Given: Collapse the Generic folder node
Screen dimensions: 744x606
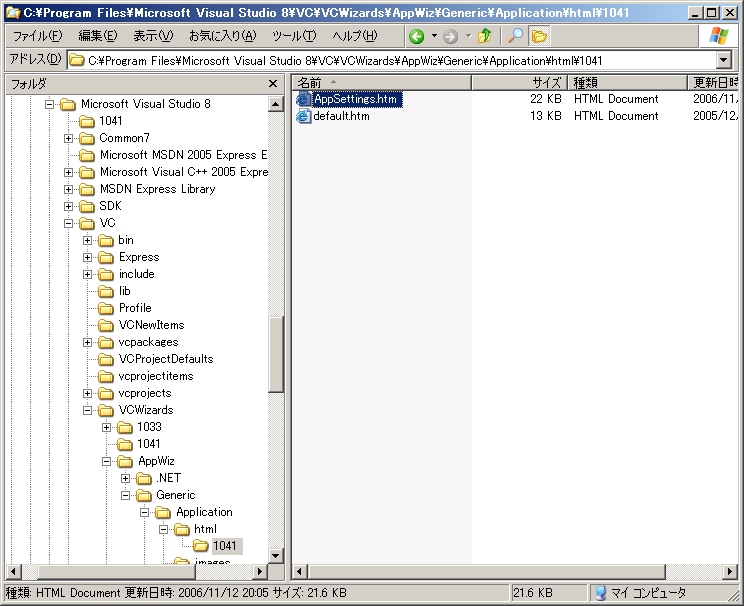Looking at the screenshot, I should 125,495.
